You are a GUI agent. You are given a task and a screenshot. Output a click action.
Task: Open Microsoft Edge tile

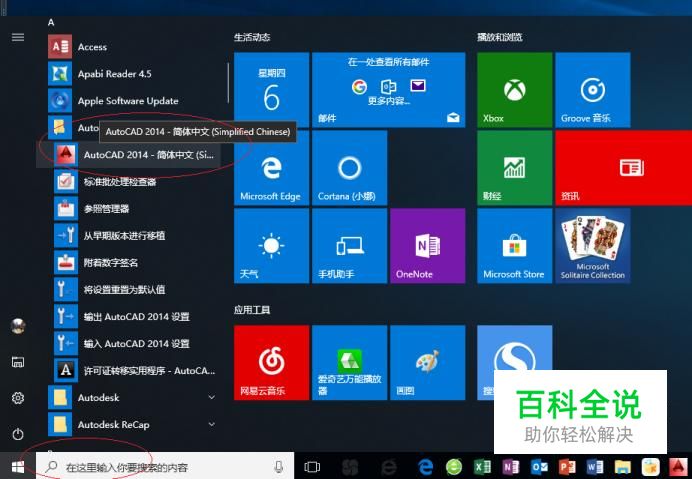(x=271, y=168)
